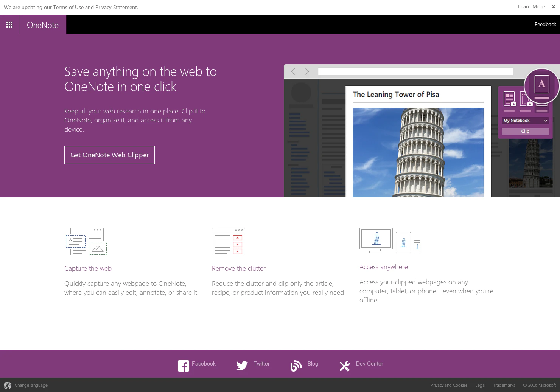
Task: Click the back arrow in the browser preview
Action: [293, 71]
